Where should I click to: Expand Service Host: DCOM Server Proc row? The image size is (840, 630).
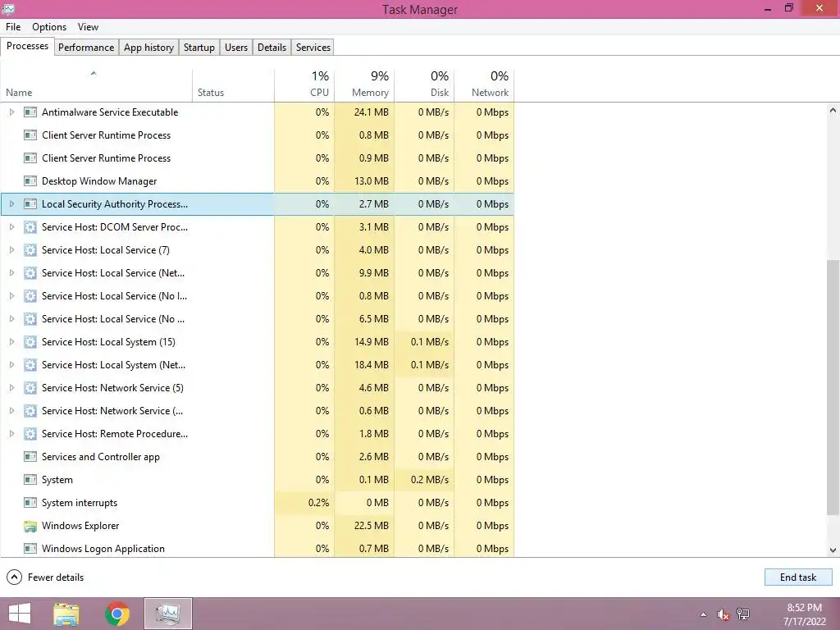point(11,227)
